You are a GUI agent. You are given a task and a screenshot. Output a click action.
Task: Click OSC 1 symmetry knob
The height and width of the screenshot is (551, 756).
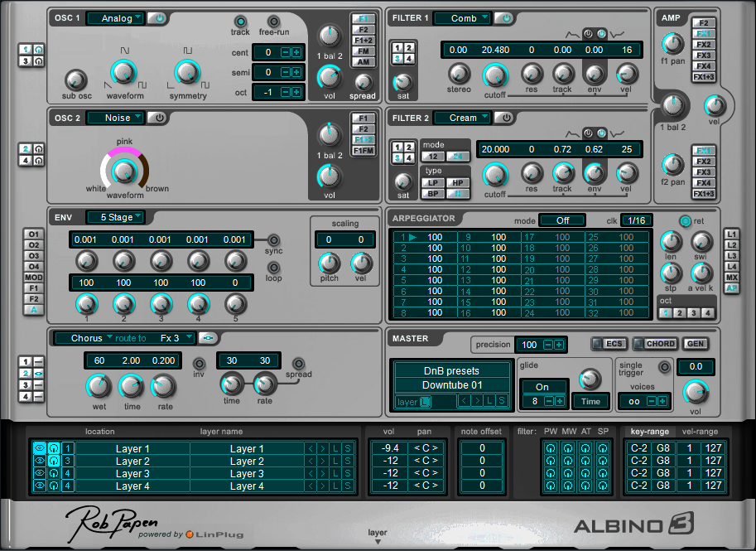point(187,72)
